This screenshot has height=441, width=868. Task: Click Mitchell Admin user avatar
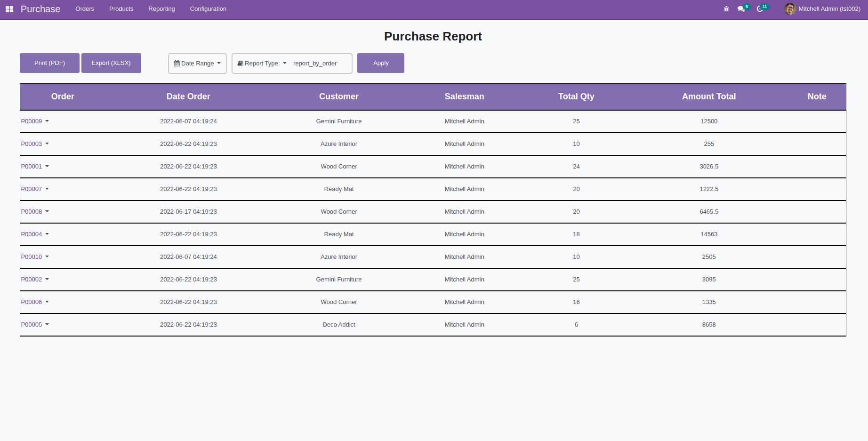pos(789,9)
